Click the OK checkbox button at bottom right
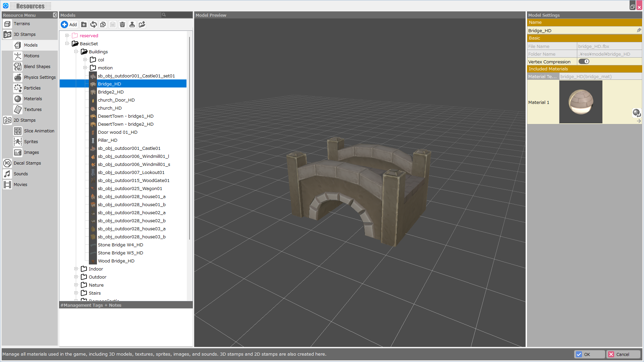The image size is (644, 362). [x=589, y=354]
